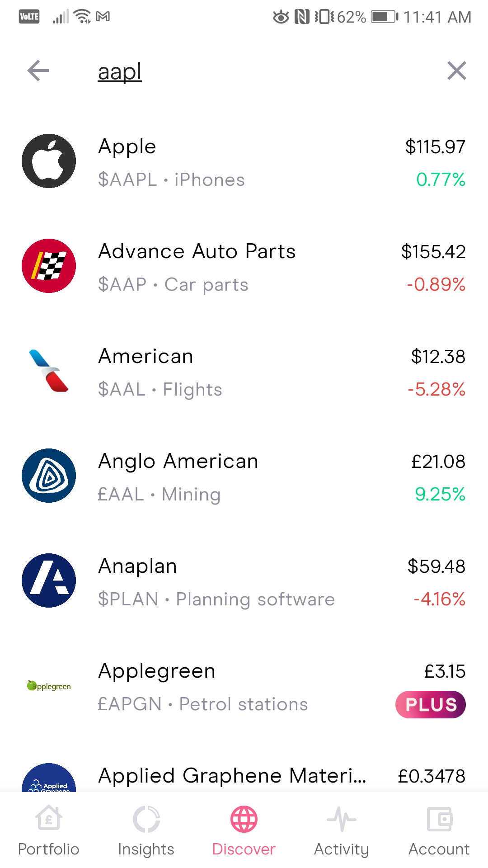Open the Anaplan stock name
This screenshot has height=868, width=488.
tap(137, 566)
